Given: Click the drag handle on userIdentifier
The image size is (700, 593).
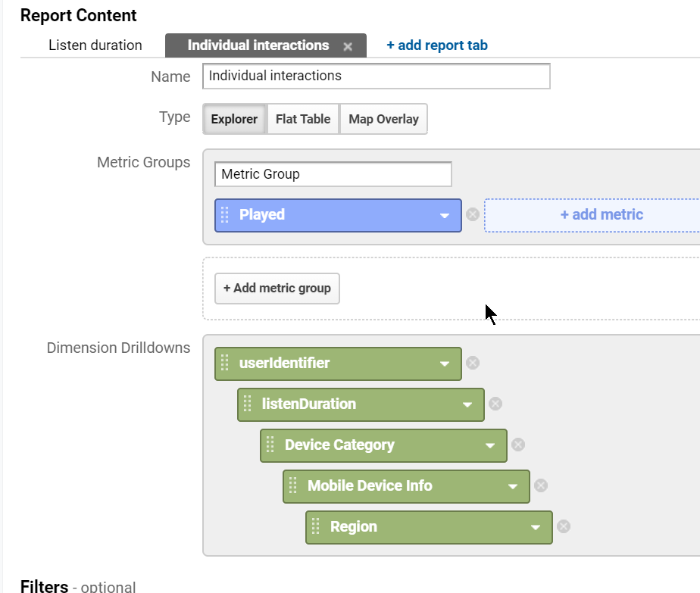Looking at the screenshot, I should pyautogui.click(x=225, y=363).
